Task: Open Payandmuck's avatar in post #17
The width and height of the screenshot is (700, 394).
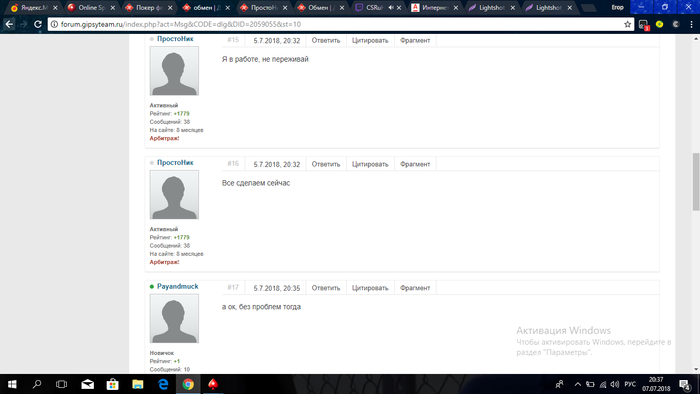Action: click(x=174, y=319)
